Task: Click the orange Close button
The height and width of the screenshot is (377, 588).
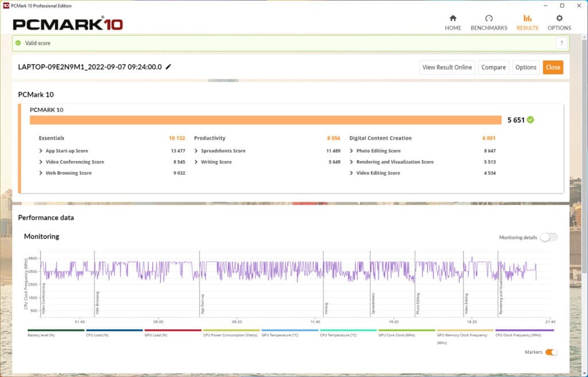Action: [553, 67]
